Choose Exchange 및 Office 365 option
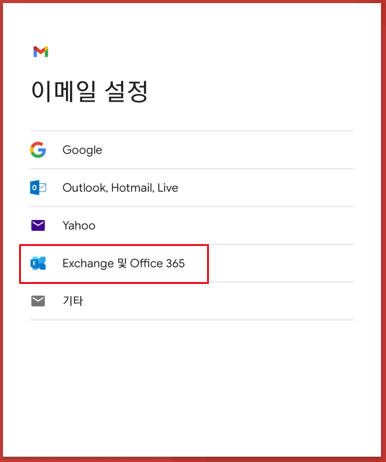The width and height of the screenshot is (386, 462). pyautogui.click(x=192, y=263)
